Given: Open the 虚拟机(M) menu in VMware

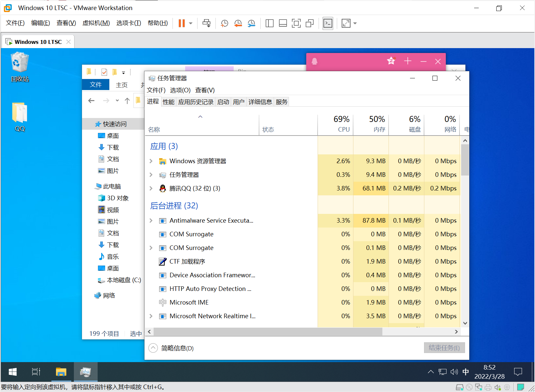Looking at the screenshot, I should tap(96, 23).
